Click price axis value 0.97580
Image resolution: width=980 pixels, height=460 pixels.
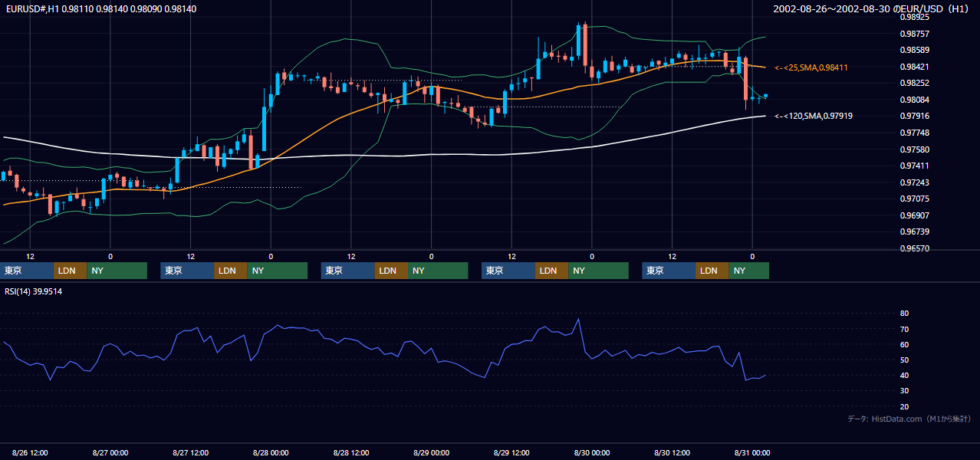(x=915, y=149)
